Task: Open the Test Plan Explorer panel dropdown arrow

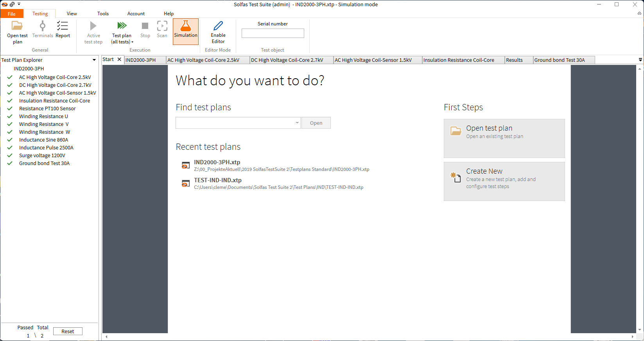Action: [x=94, y=60]
